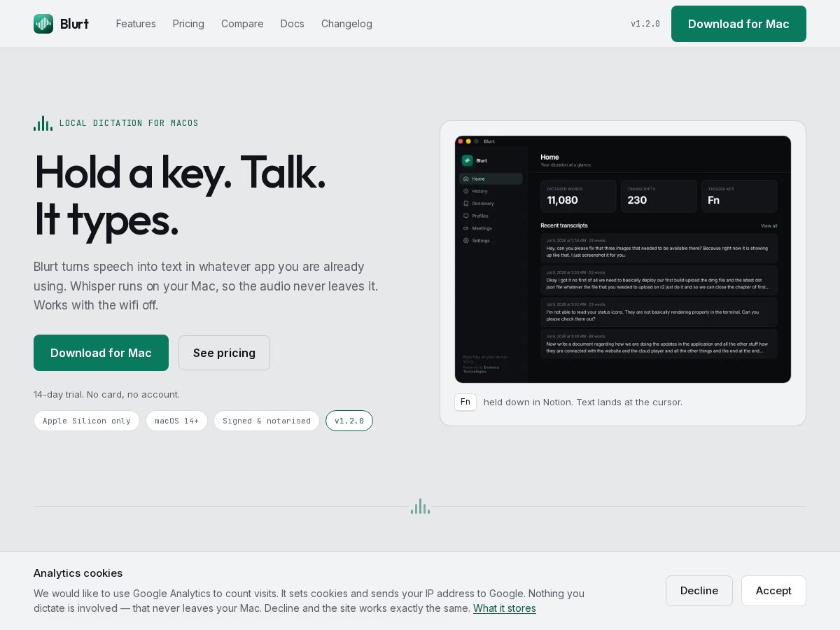Open the transcript starting 'Okay I got it'
The width and height of the screenshot is (840, 630).
(x=659, y=280)
